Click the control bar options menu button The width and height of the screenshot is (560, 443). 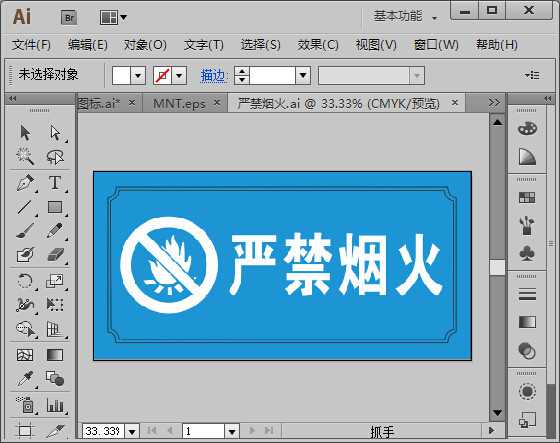[x=532, y=75]
